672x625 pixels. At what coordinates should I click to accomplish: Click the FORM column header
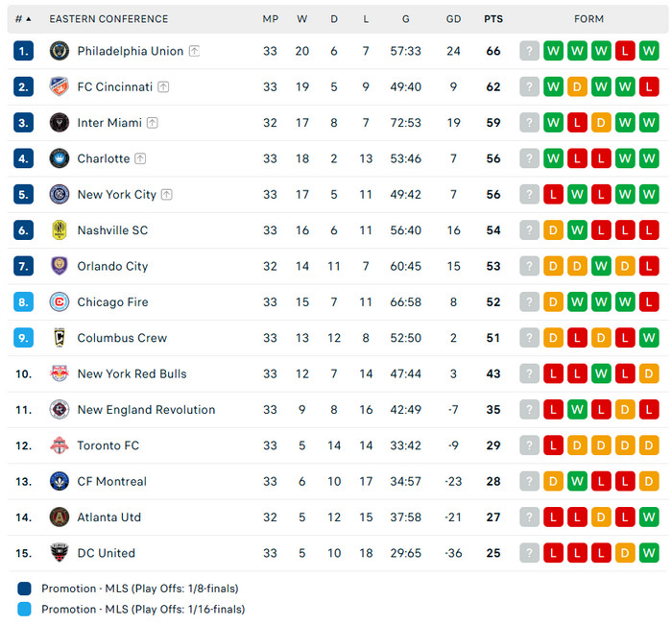(x=589, y=19)
